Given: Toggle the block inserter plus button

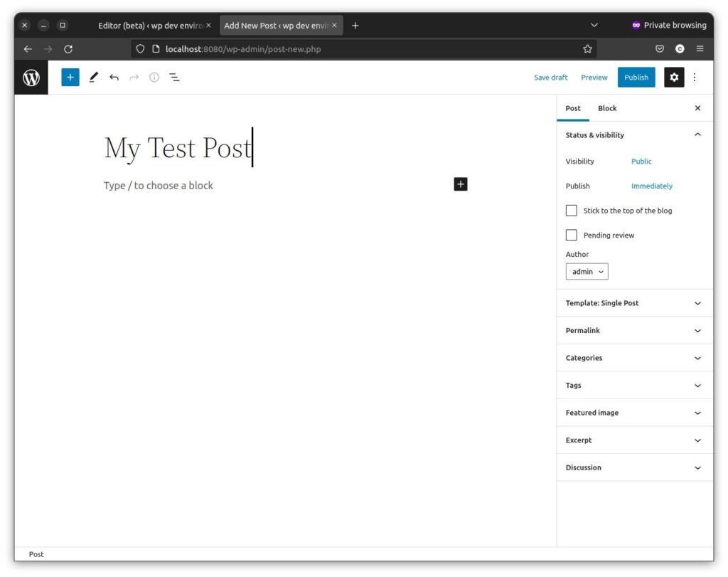Looking at the screenshot, I should tap(70, 78).
